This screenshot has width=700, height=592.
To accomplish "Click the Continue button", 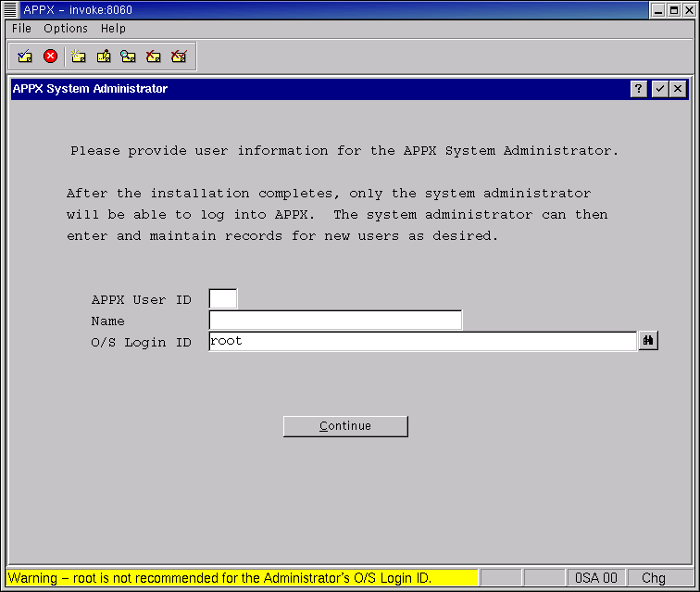I will click(345, 426).
